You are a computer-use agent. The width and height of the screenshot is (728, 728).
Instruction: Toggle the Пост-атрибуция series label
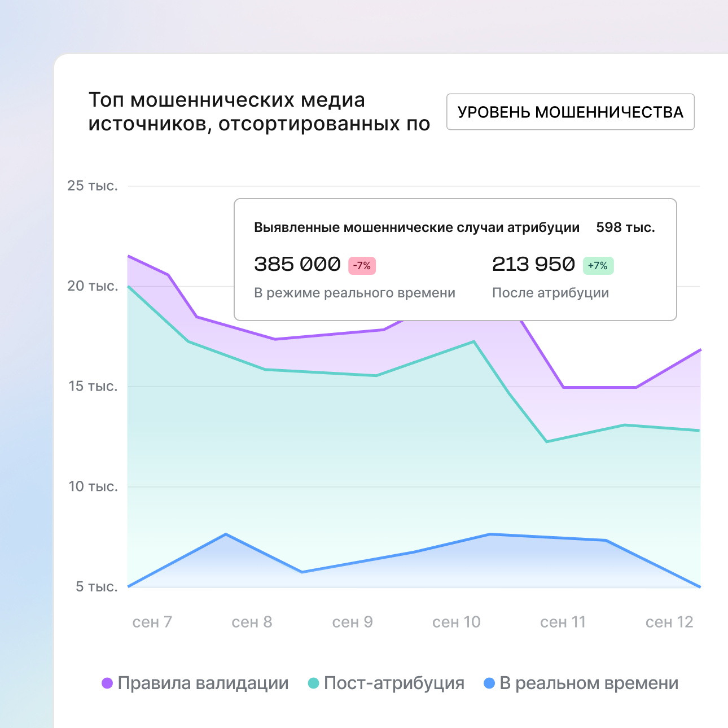click(x=394, y=683)
